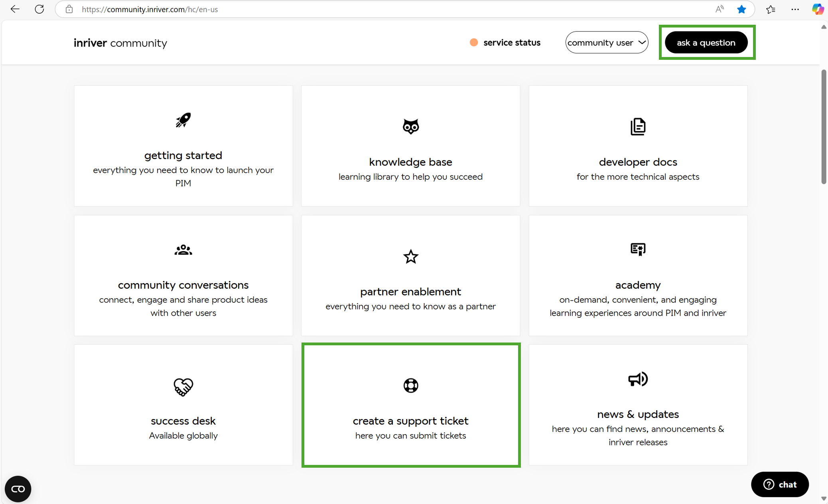The width and height of the screenshot is (828, 504).
Task: Click 'here you can submit tickets' text
Action: (410, 435)
